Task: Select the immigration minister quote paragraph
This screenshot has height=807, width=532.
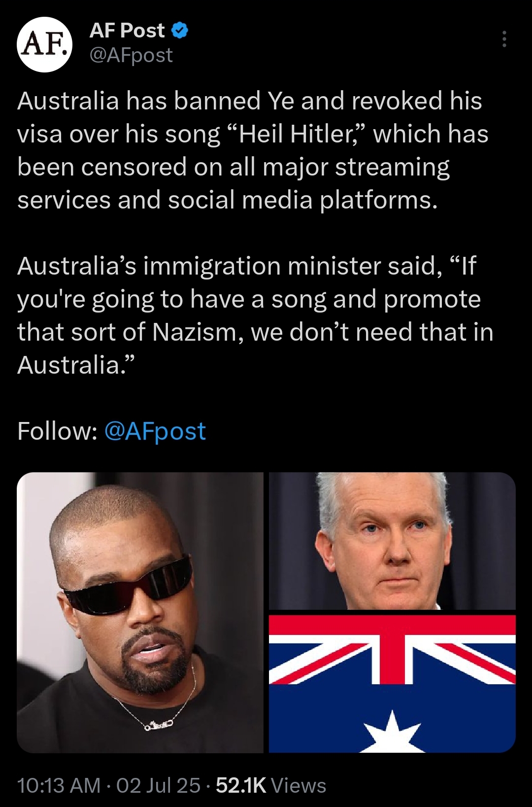Action: click(255, 316)
